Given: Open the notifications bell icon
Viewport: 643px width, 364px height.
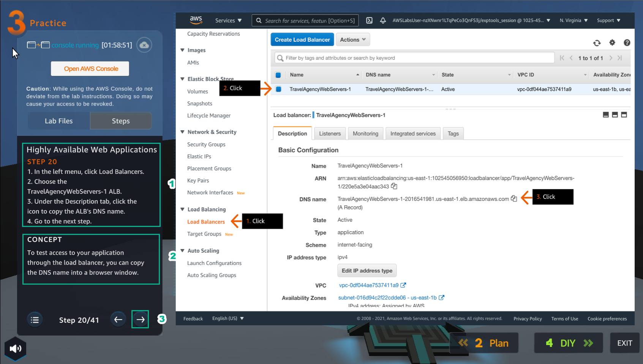Looking at the screenshot, I should 383,20.
